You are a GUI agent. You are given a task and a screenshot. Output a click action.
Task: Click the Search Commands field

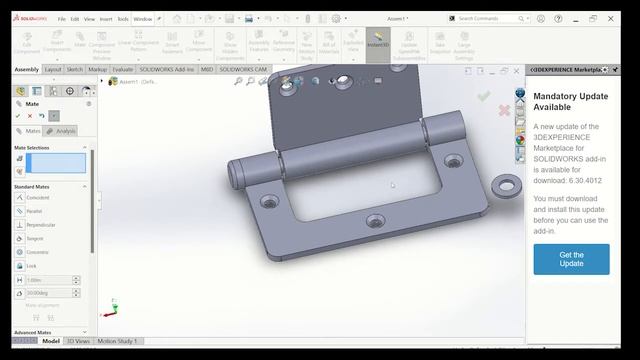[x=486, y=19]
